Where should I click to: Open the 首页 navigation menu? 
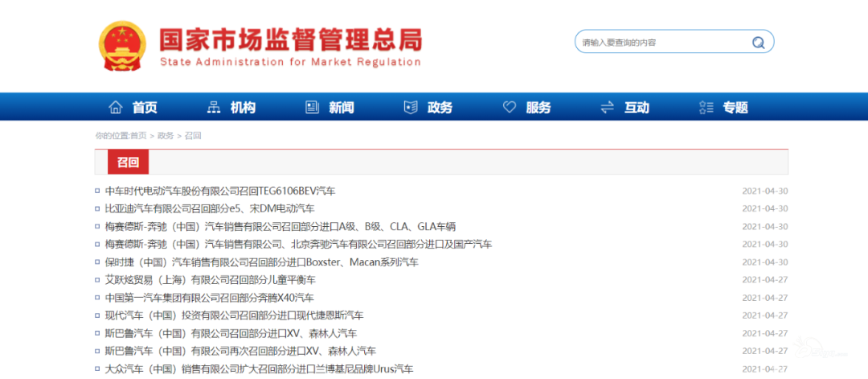click(145, 108)
